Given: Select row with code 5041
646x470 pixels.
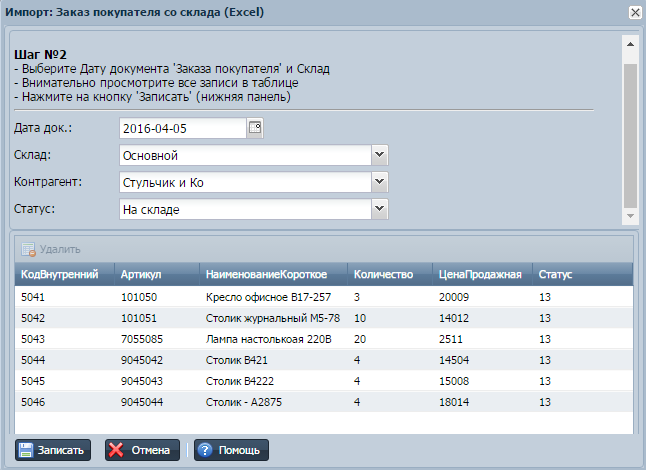Looking at the screenshot, I should [324, 297].
